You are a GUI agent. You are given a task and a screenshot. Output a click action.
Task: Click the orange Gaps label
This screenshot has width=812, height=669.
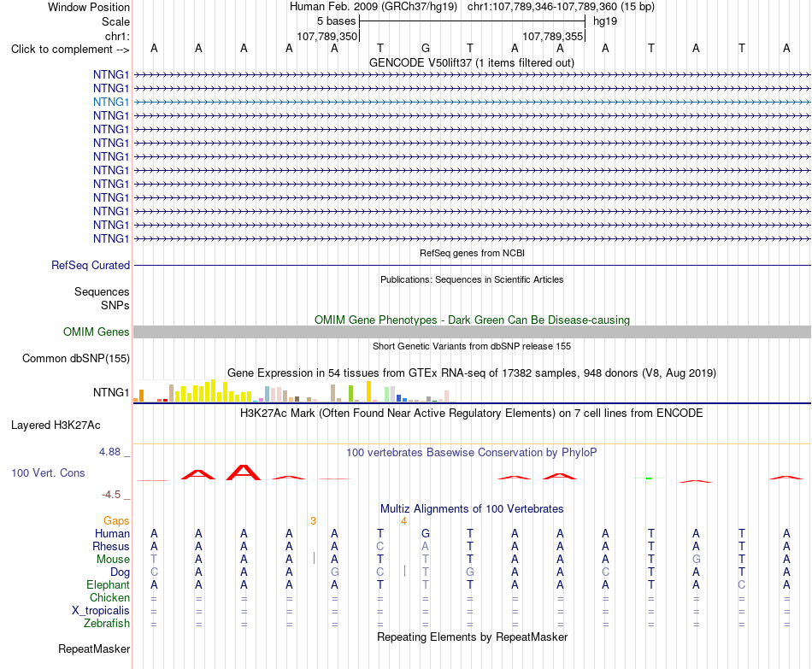(x=116, y=521)
